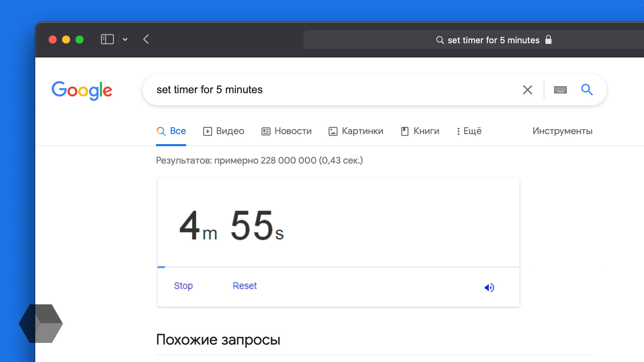Screen dimensions: 644x362
Task: Switch to the Новости tab
Action: 286,131
